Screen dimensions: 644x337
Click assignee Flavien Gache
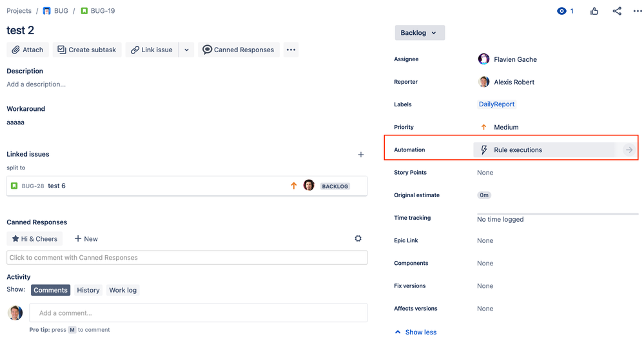[515, 59]
